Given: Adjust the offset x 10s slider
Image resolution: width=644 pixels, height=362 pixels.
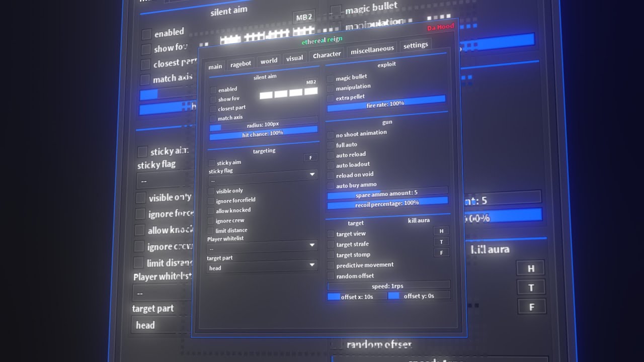Looking at the screenshot, I should coord(356,297).
